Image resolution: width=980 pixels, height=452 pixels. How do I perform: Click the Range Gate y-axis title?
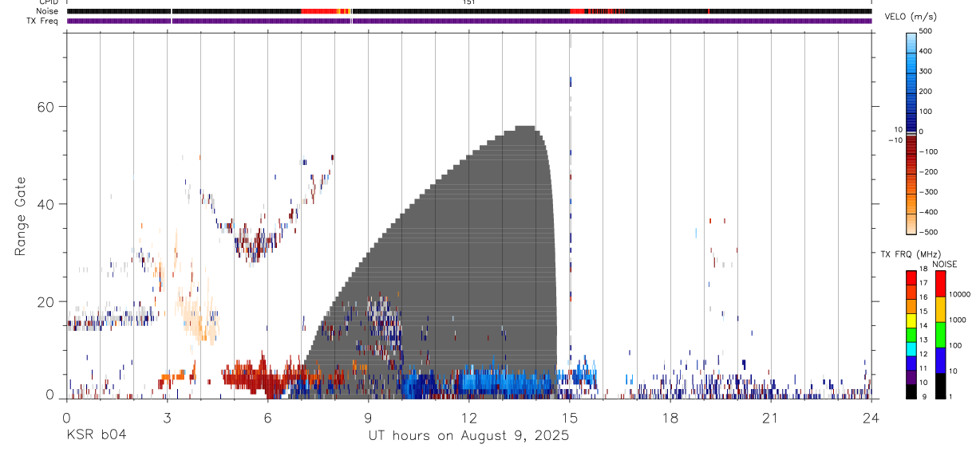[x=20, y=218]
